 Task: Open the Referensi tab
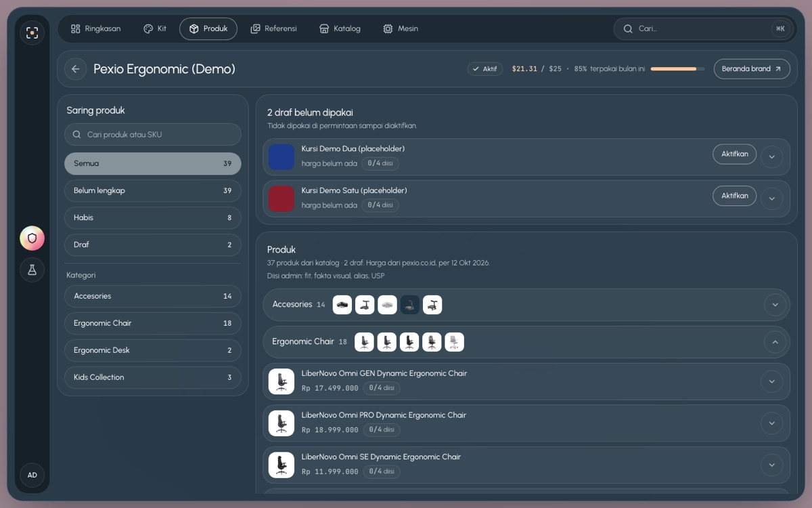(x=273, y=28)
